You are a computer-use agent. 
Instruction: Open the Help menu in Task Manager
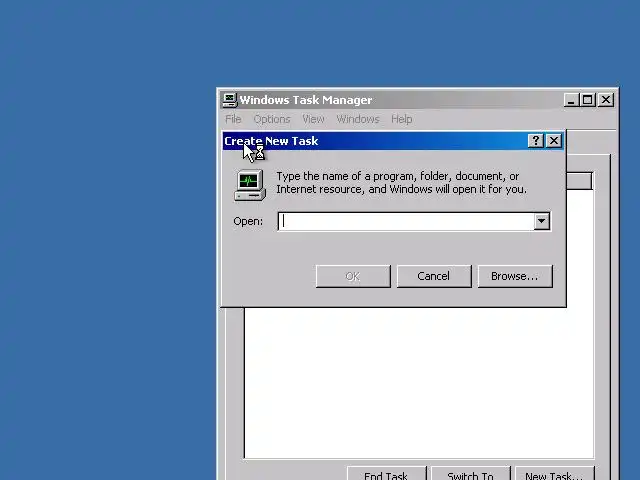click(401, 119)
